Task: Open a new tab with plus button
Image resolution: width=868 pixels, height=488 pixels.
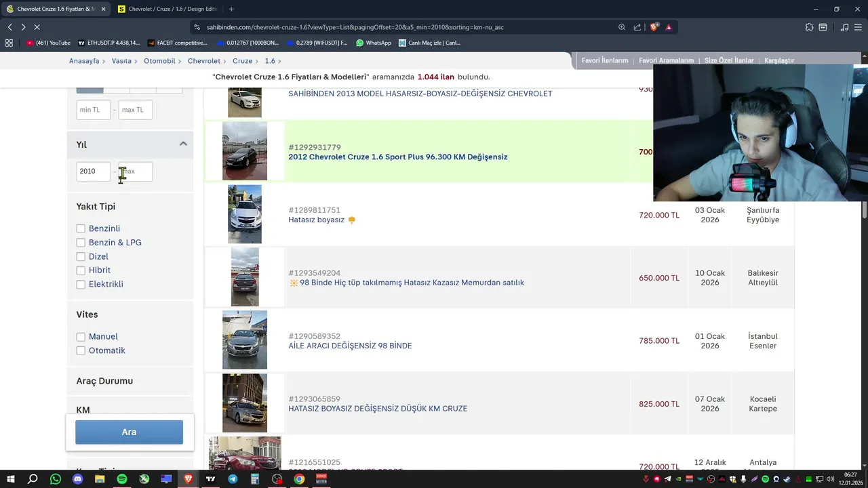Action: pos(231,9)
